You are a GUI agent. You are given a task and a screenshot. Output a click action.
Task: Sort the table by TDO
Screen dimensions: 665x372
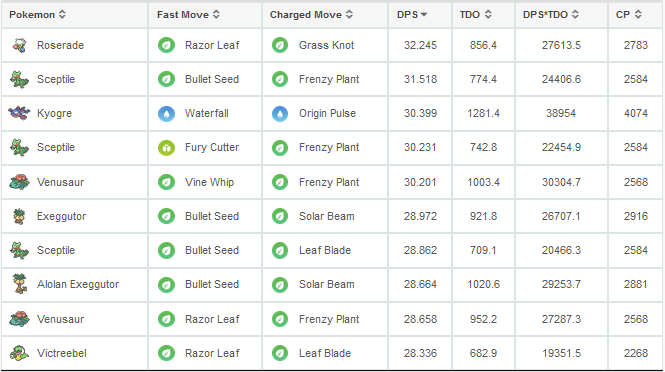click(475, 14)
